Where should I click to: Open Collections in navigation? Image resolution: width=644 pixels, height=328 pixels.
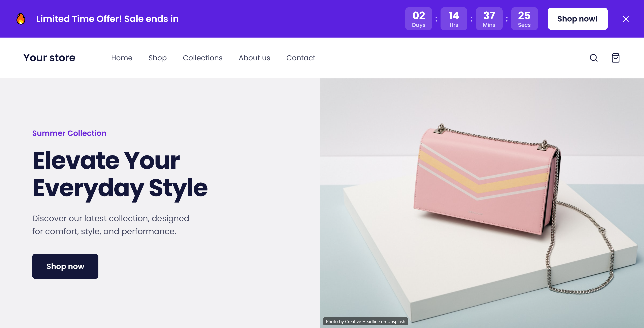click(202, 58)
